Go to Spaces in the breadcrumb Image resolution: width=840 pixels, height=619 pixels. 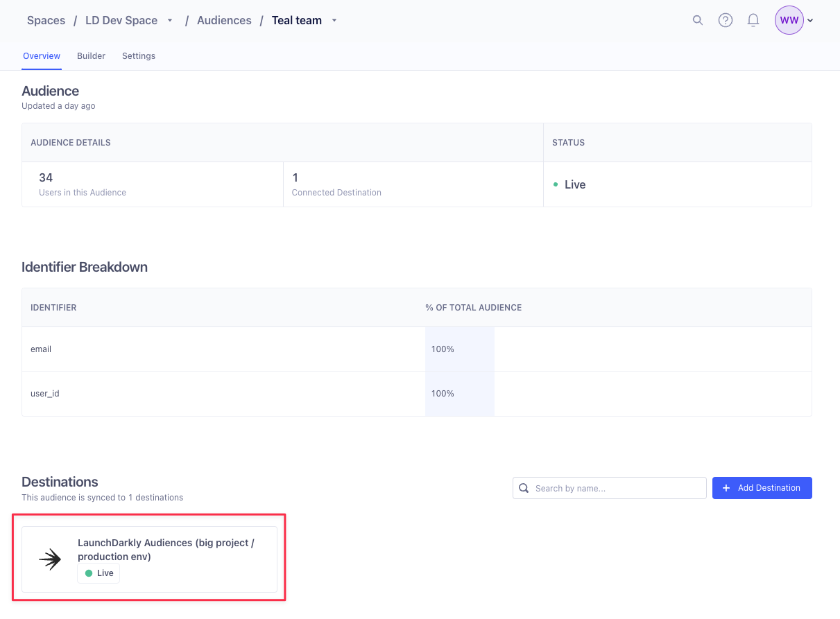click(46, 20)
